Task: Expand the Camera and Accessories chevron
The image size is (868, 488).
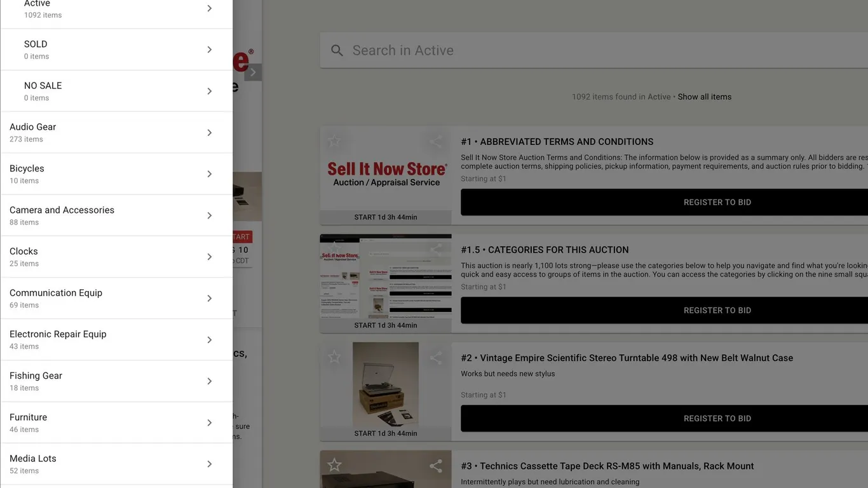Action: [210, 215]
